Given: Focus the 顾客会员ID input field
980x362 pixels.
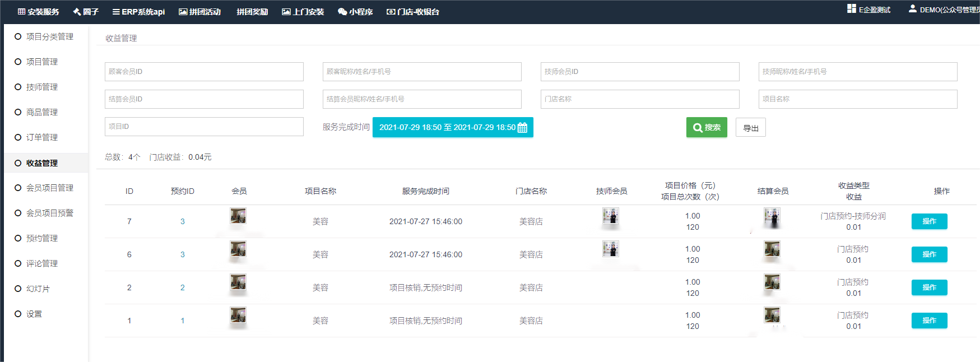Looking at the screenshot, I should tap(204, 72).
